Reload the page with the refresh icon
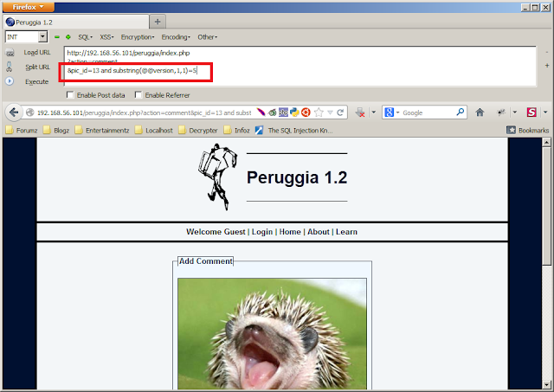 [340, 112]
